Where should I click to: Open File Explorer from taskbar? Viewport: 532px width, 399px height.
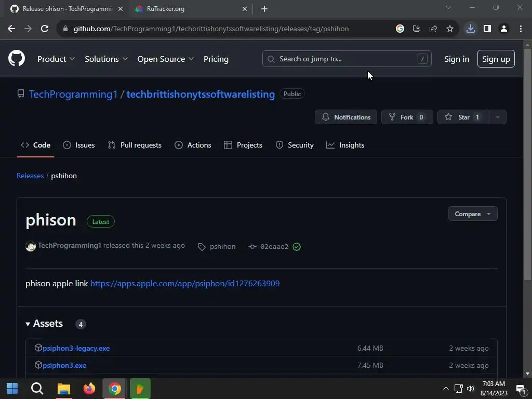[x=63, y=389]
